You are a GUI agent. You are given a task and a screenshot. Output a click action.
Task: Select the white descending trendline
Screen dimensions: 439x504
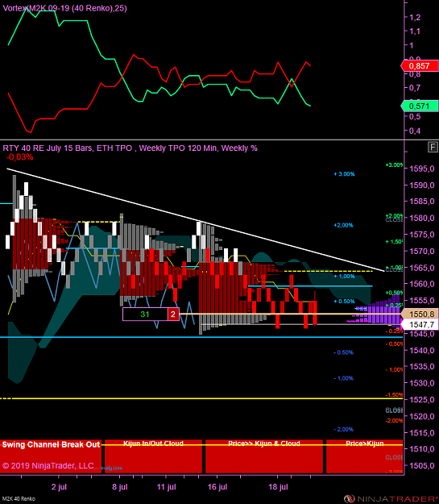[195, 220]
